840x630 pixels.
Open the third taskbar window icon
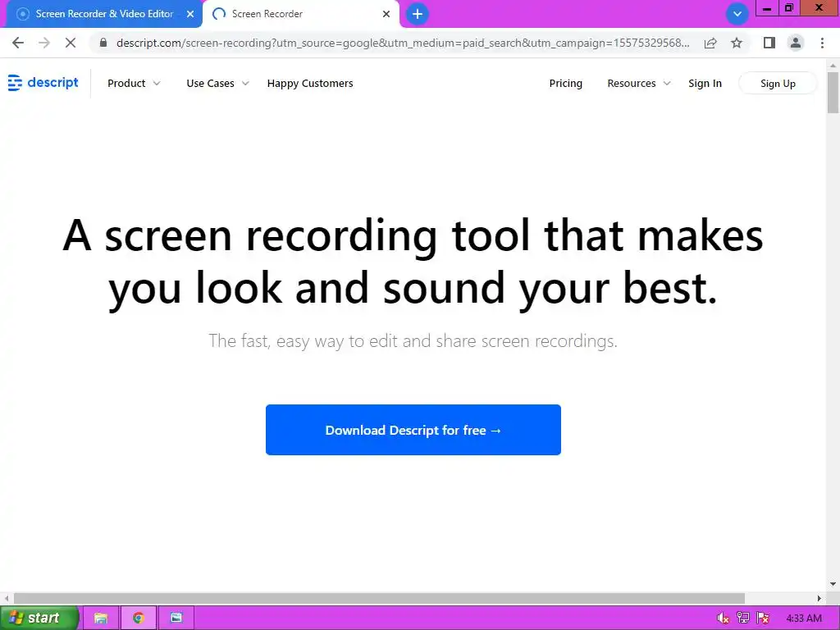pyautogui.click(x=176, y=618)
